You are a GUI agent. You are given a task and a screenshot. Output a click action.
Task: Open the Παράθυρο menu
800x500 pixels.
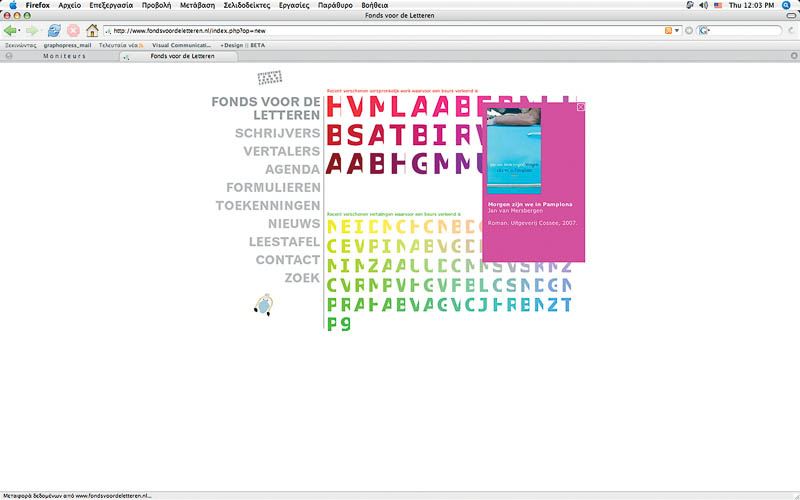[x=335, y=5]
